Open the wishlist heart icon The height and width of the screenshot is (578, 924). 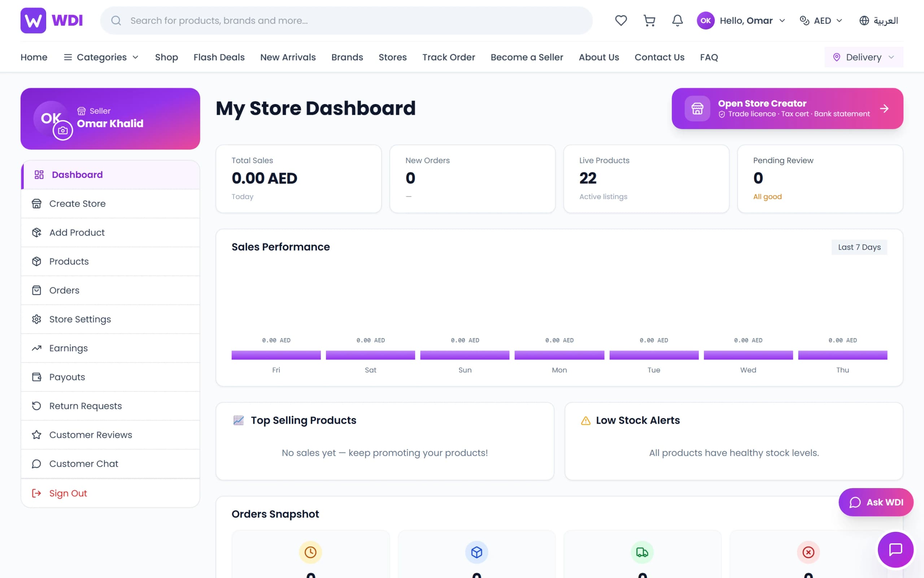(621, 21)
